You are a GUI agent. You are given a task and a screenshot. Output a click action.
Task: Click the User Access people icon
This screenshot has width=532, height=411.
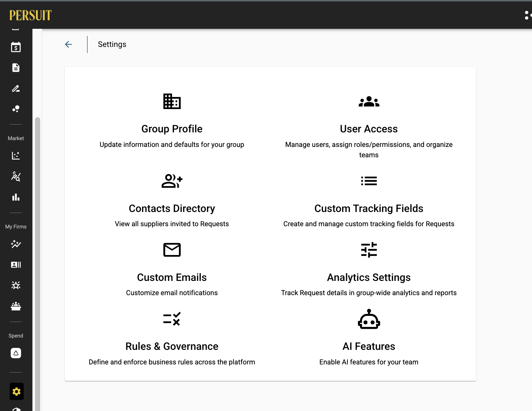point(369,102)
